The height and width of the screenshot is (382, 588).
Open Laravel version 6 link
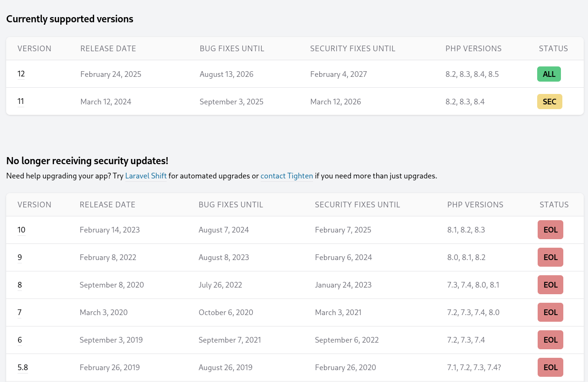(19, 340)
